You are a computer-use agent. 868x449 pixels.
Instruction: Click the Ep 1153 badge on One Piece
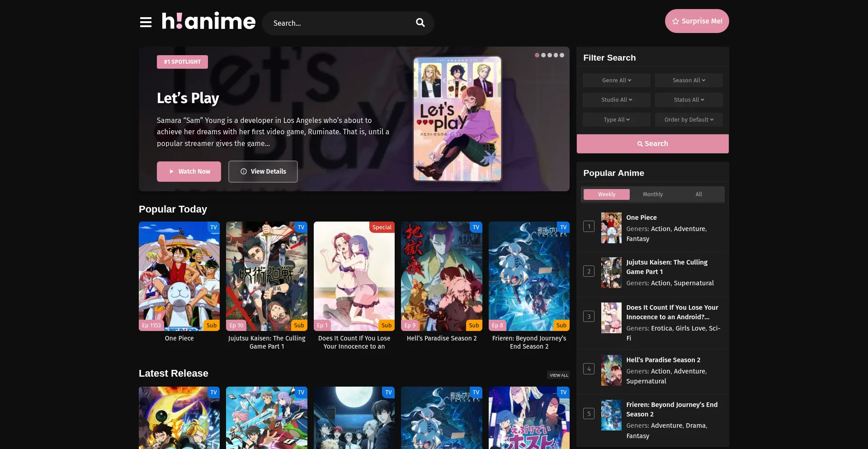[x=151, y=325]
